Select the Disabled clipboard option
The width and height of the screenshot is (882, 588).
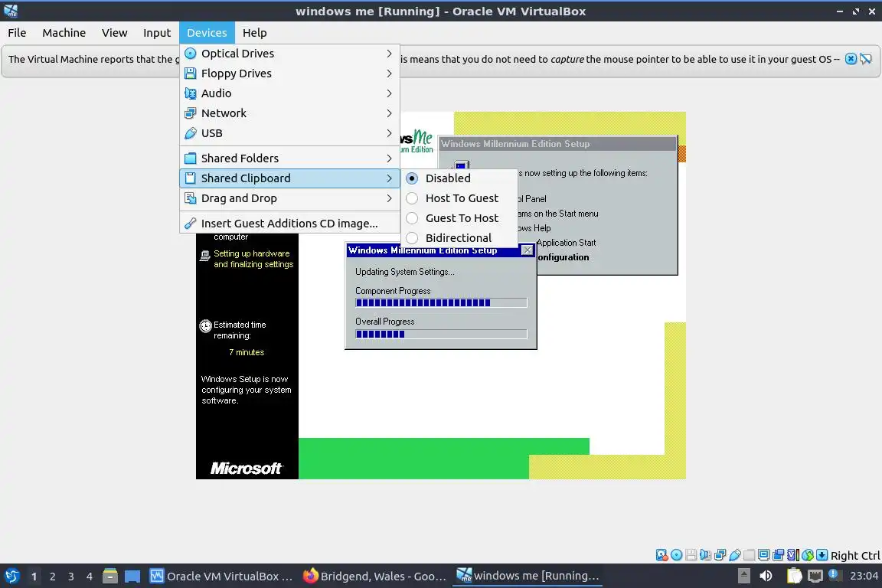tap(459, 178)
